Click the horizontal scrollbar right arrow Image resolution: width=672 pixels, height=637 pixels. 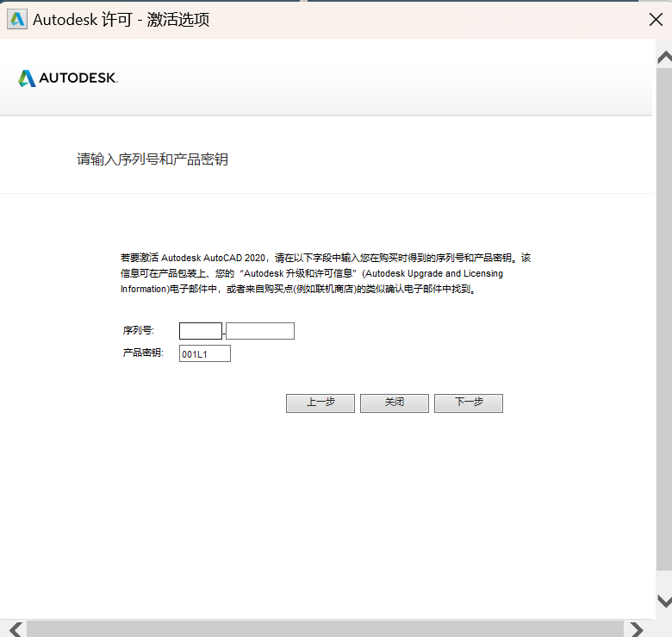[x=637, y=629]
